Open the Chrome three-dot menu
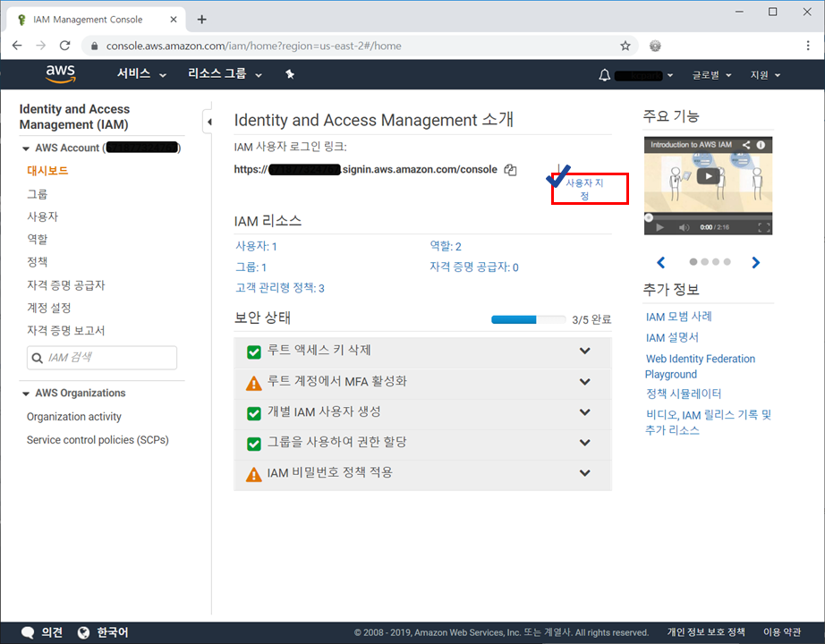This screenshot has width=825, height=644. pos(808,46)
